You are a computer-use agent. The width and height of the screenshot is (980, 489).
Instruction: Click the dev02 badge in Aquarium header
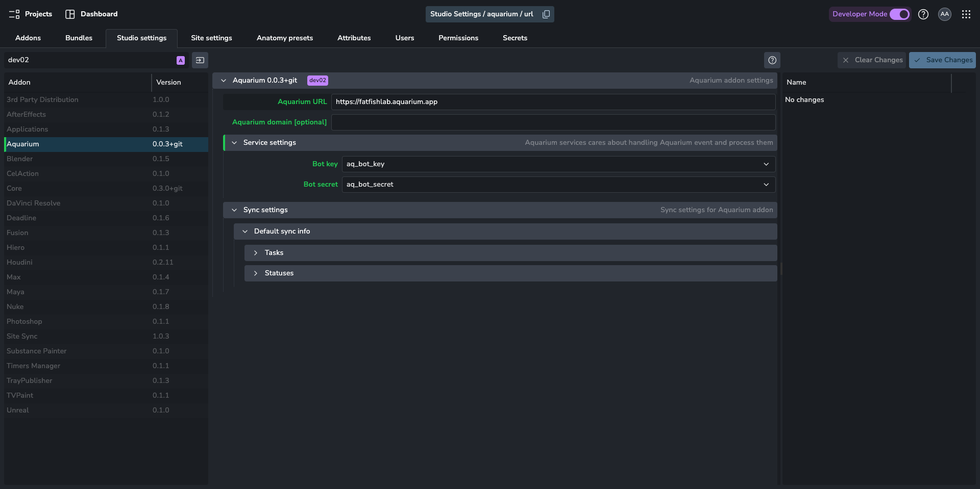coord(317,81)
